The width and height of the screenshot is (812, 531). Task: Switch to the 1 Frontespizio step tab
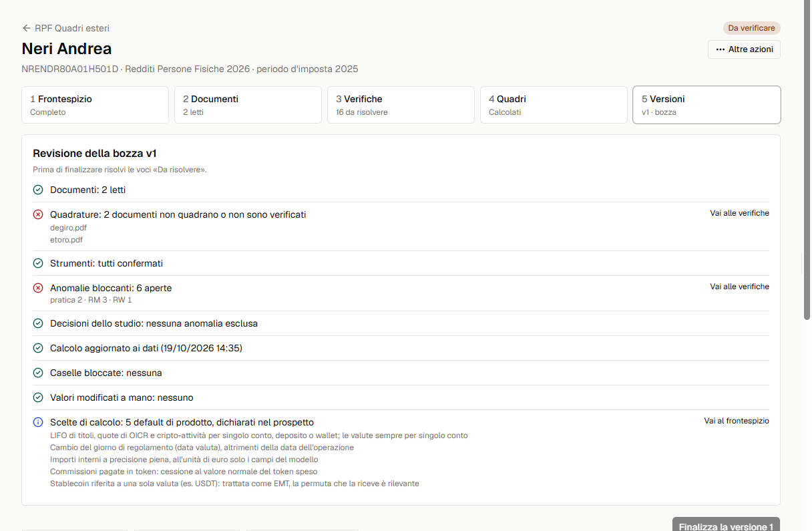tap(95, 105)
